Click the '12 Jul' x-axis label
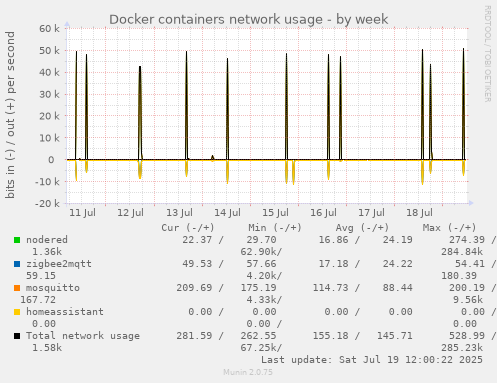 (x=130, y=213)
